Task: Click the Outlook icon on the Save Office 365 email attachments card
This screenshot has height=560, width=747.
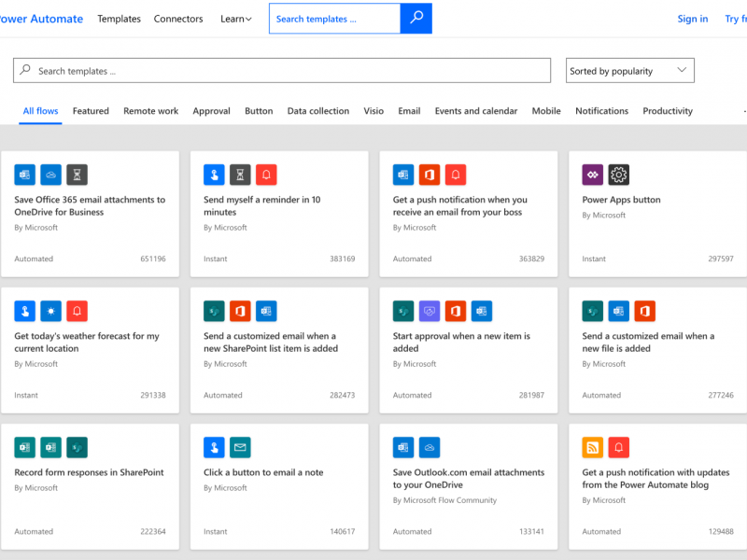Action: [25, 175]
